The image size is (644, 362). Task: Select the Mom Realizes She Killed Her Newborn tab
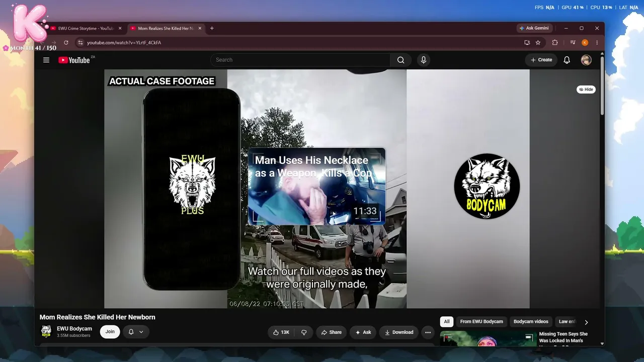click(x=166, y=28)
